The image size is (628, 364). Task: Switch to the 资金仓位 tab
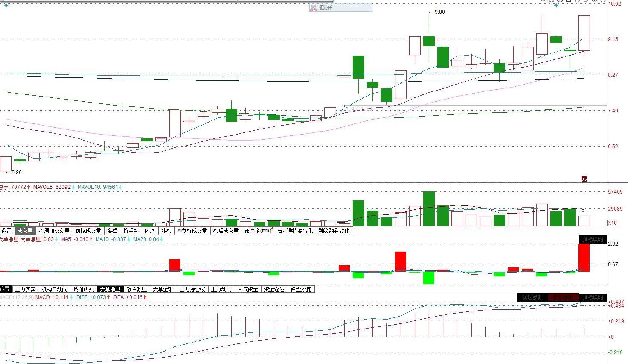274,289
